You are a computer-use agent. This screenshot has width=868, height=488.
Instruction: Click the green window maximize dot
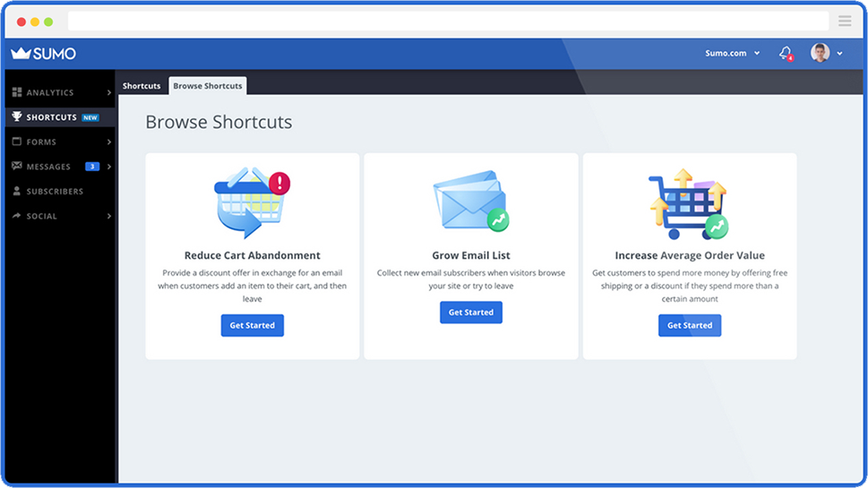(x=48, y=21)
